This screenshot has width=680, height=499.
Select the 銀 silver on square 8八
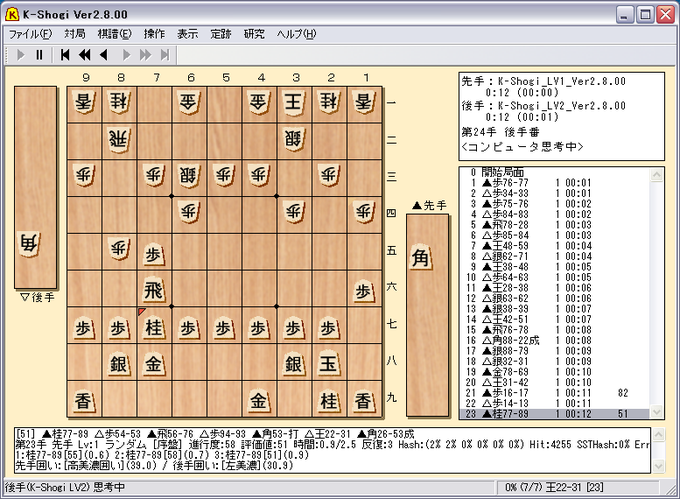pyautogui.click(x=118, y=364)
